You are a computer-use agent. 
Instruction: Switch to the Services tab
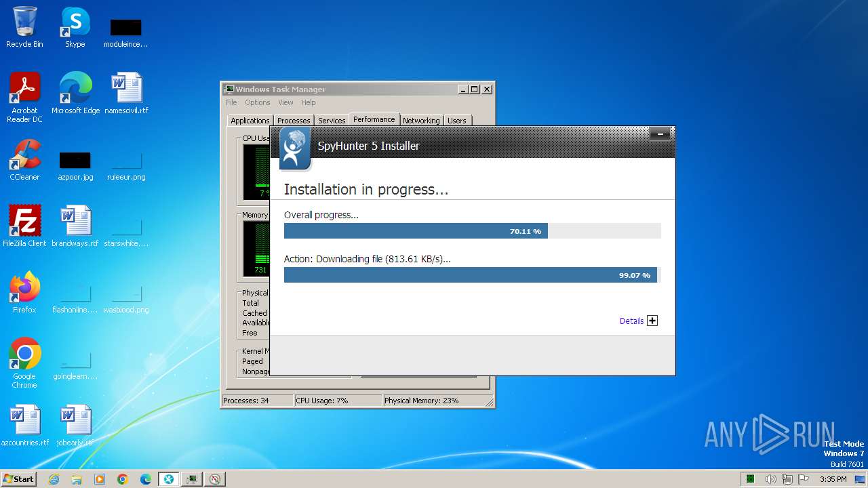332,121
